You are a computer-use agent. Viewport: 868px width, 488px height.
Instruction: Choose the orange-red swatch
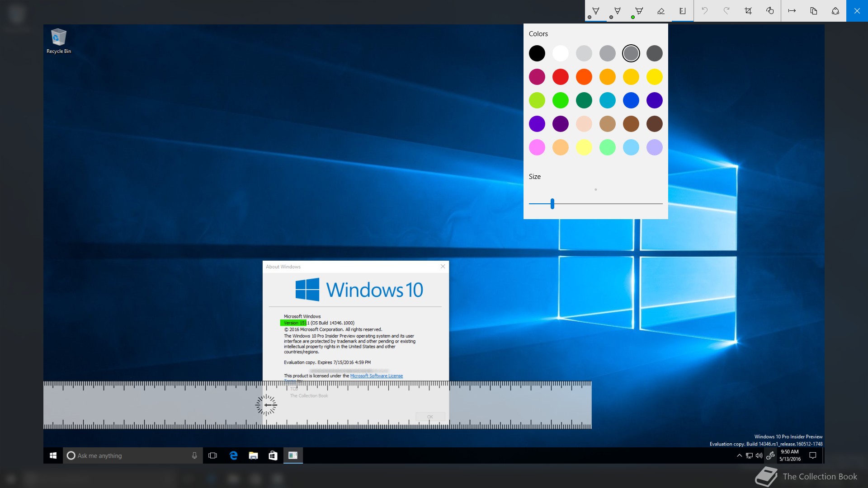[584, 77]
